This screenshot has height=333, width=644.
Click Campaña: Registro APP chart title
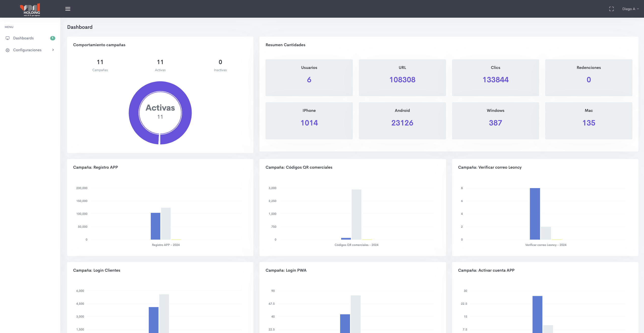(95, 167)
